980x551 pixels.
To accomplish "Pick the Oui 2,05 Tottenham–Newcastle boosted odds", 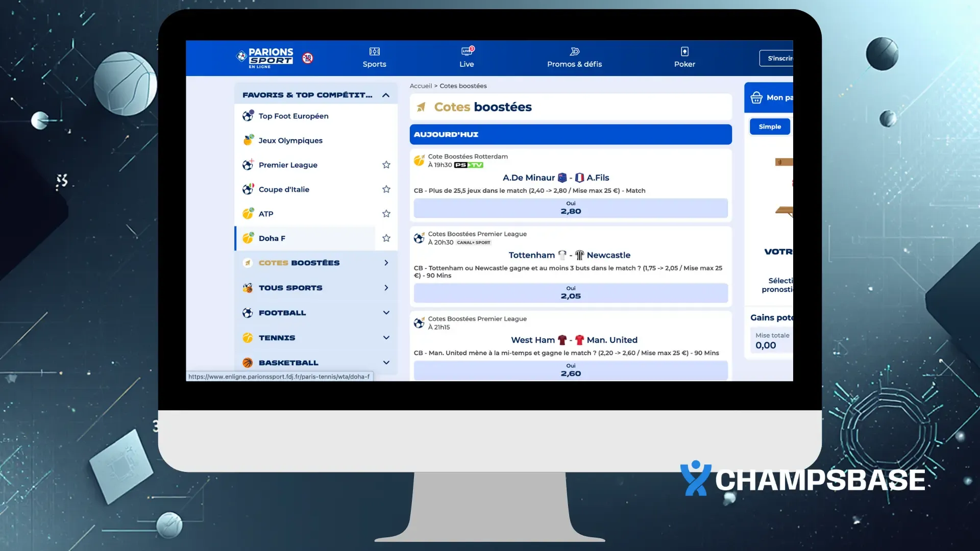I will pyautogui.click(x=571, y=293).
